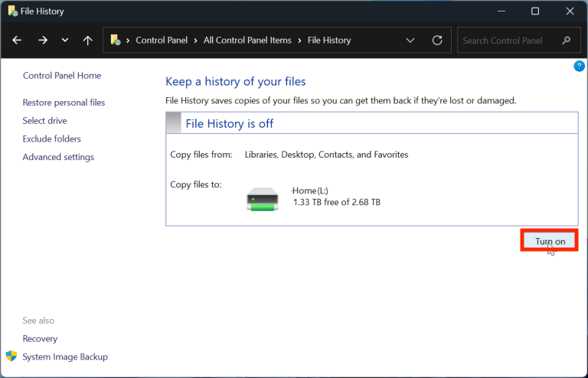The height and width of the screenshot is (378, 588).
Task: Click the 'Home (L:)' drive name
Action: point(310,191)
